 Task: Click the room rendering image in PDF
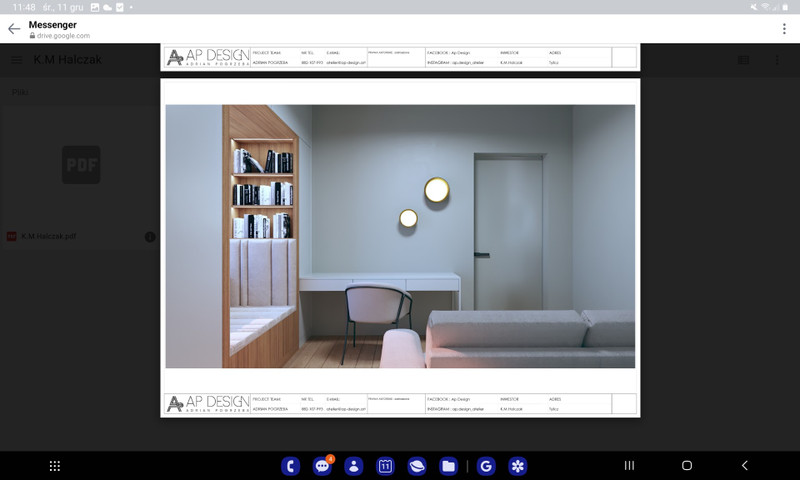[x=400, y=236]
